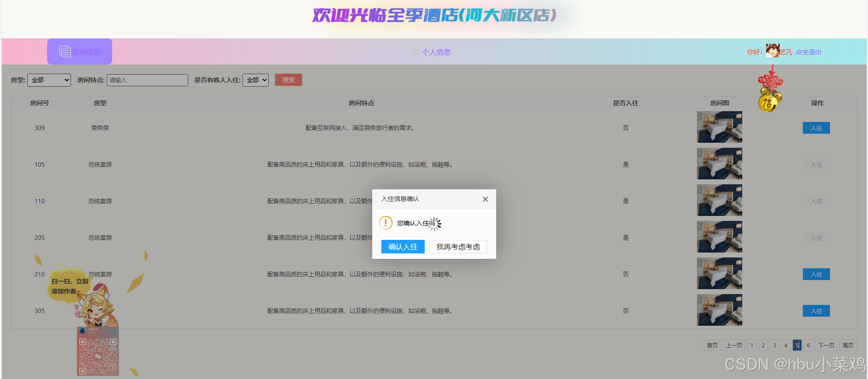Open room 205 photo thumbnail
Image resolution: width=868 pixels, height=379 pixels.
720,237
